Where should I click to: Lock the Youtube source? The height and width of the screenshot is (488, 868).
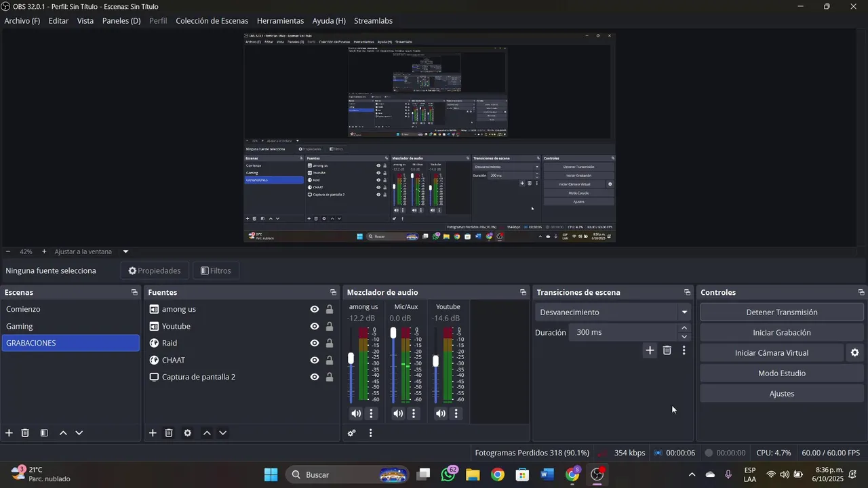click(330, 326)
